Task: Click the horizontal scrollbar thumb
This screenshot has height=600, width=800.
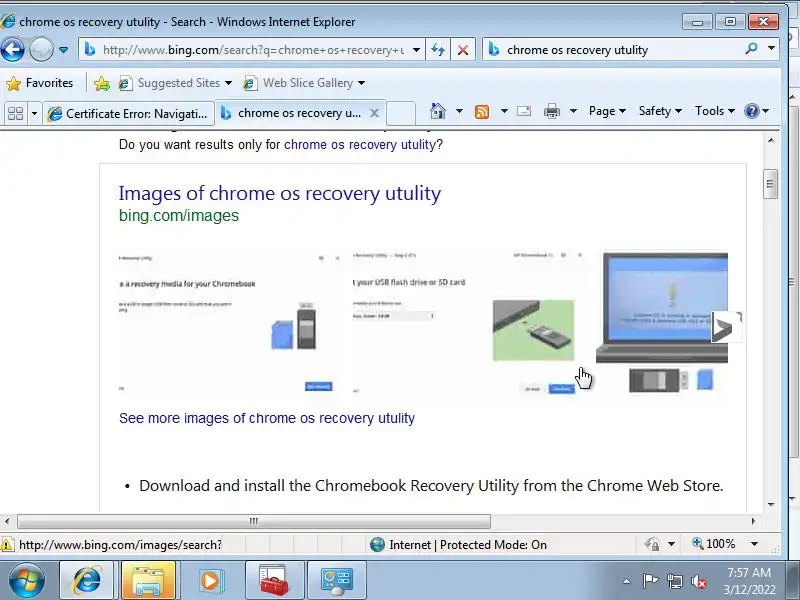Action: pos(254,521)
